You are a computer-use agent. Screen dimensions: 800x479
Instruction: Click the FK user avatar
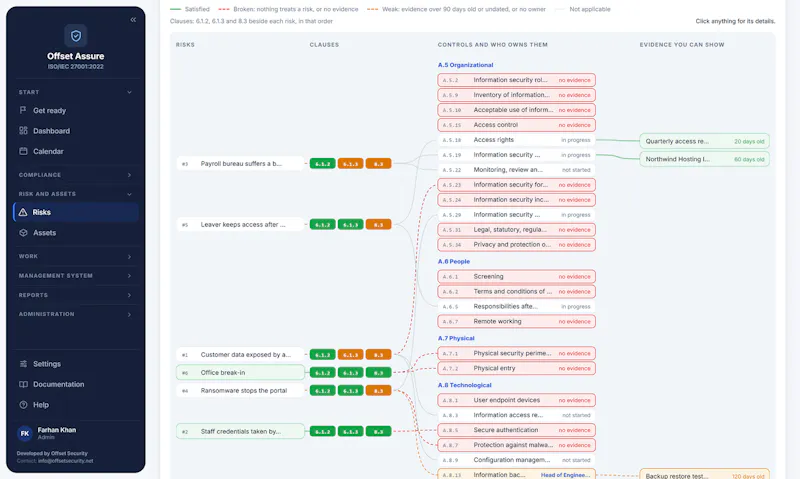coord(24,433)
